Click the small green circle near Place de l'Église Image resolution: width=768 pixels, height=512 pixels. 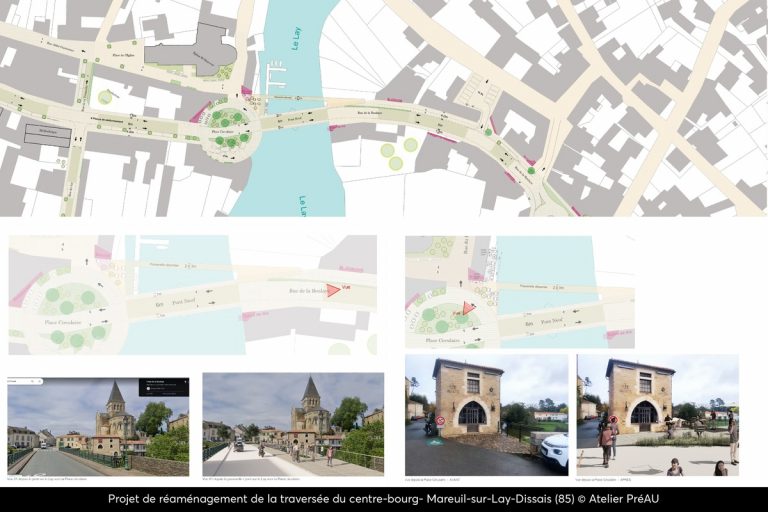tap(105, 97)
